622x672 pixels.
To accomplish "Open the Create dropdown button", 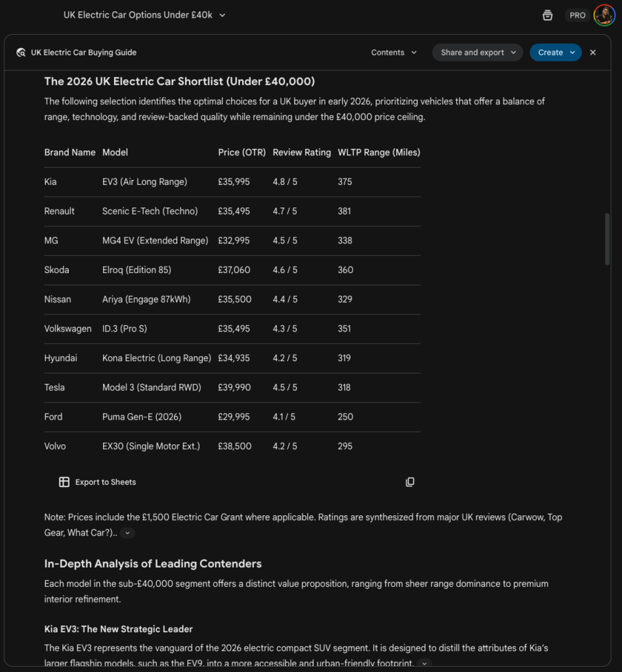I will 555,52.
